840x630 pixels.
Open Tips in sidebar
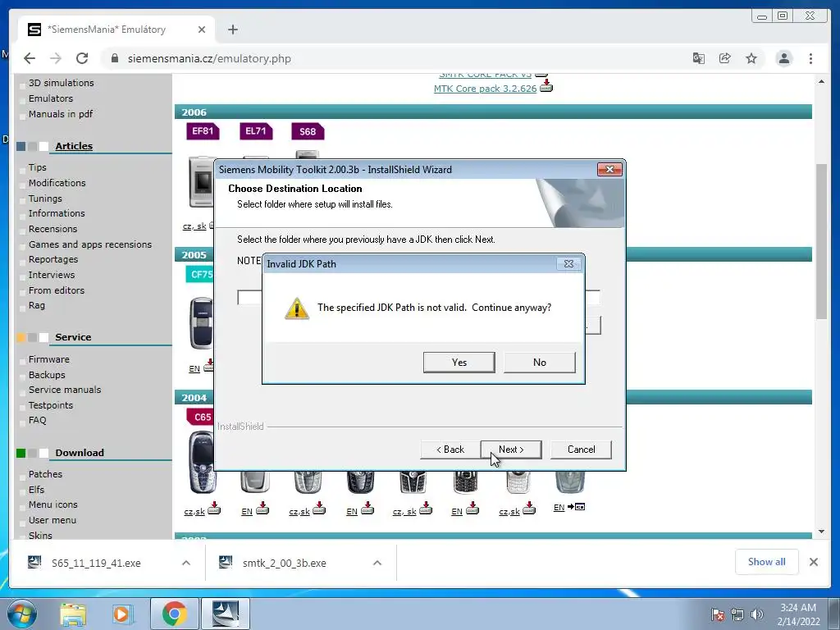[x=38, y=167]
